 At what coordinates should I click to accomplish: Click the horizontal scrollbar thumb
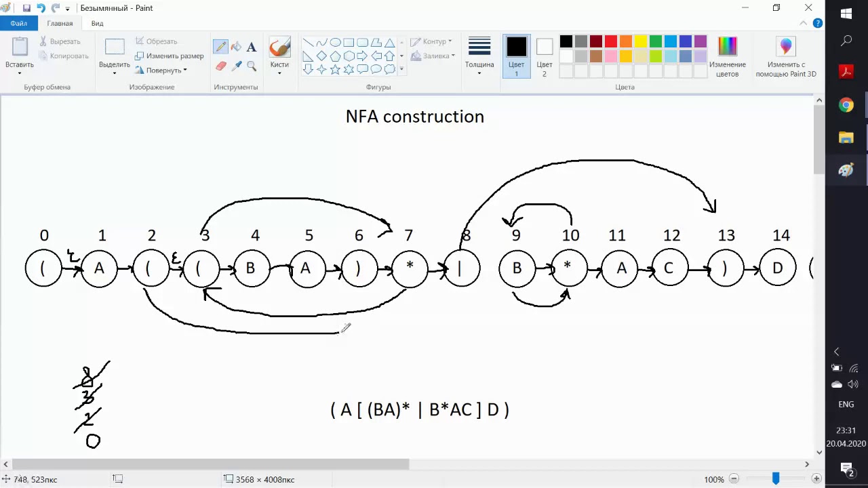click(x=211, y=464)
